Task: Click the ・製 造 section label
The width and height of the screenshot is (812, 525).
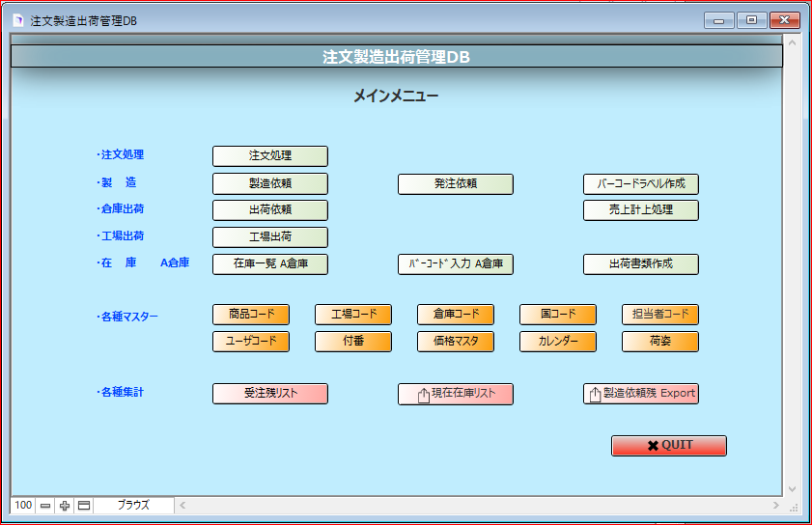Action: click(x=117, y=182)
